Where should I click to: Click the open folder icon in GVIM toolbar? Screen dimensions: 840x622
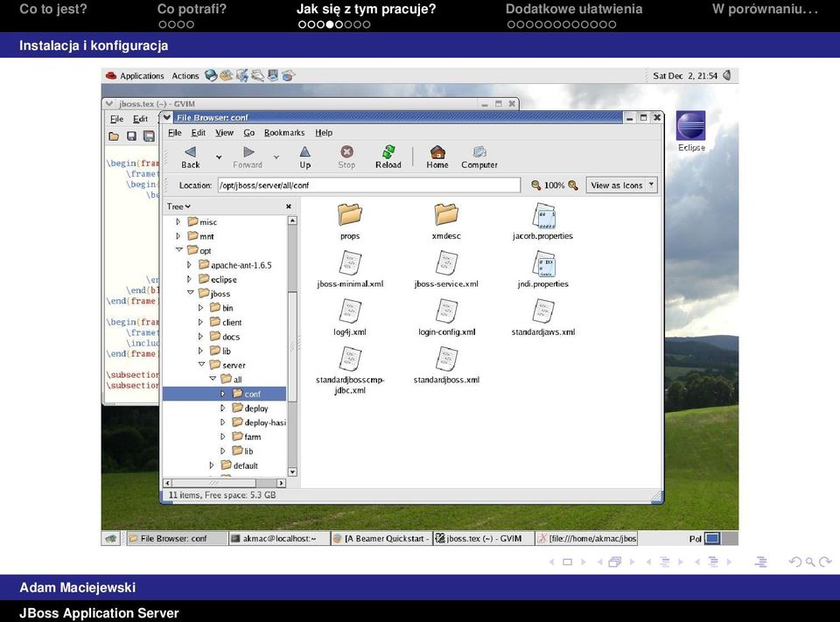pos(114,136)
